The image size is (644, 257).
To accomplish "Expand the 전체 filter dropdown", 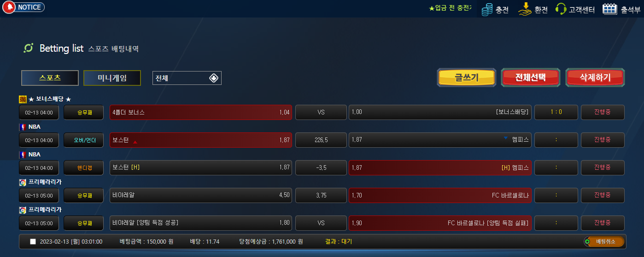I will [x=187, y=78].
